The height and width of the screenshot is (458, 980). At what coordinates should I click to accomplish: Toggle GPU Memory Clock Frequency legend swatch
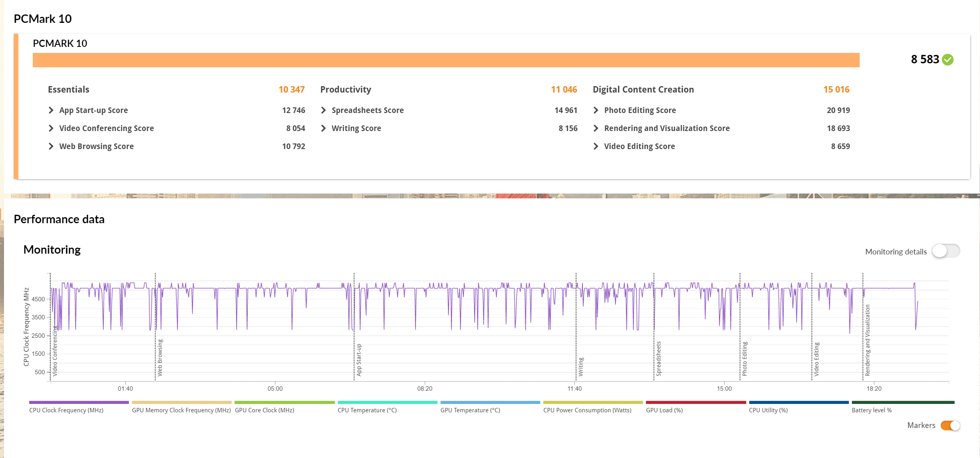[182, 402]
